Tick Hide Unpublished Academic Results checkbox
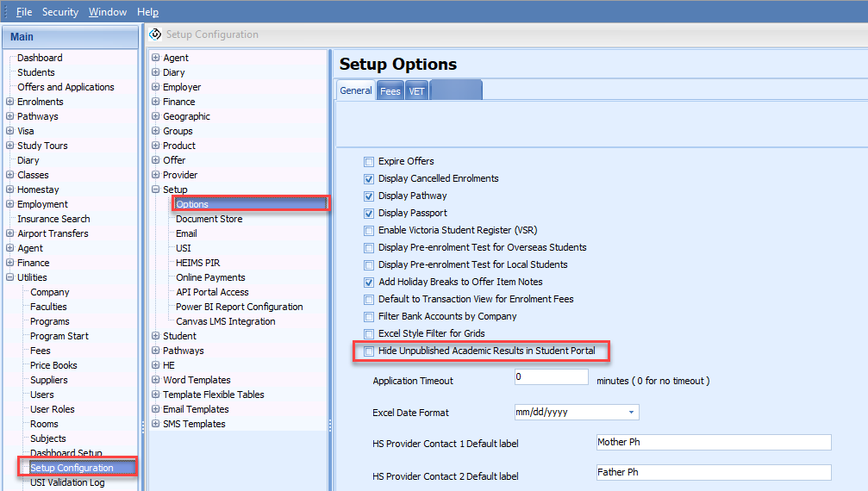Image resolution: width=868 pixels, height=491 pixels. coord(369,351)
